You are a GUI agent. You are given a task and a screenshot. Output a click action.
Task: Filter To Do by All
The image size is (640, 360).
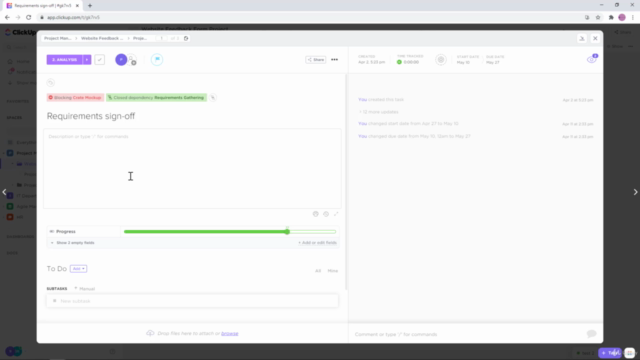[x=318, y=271]
